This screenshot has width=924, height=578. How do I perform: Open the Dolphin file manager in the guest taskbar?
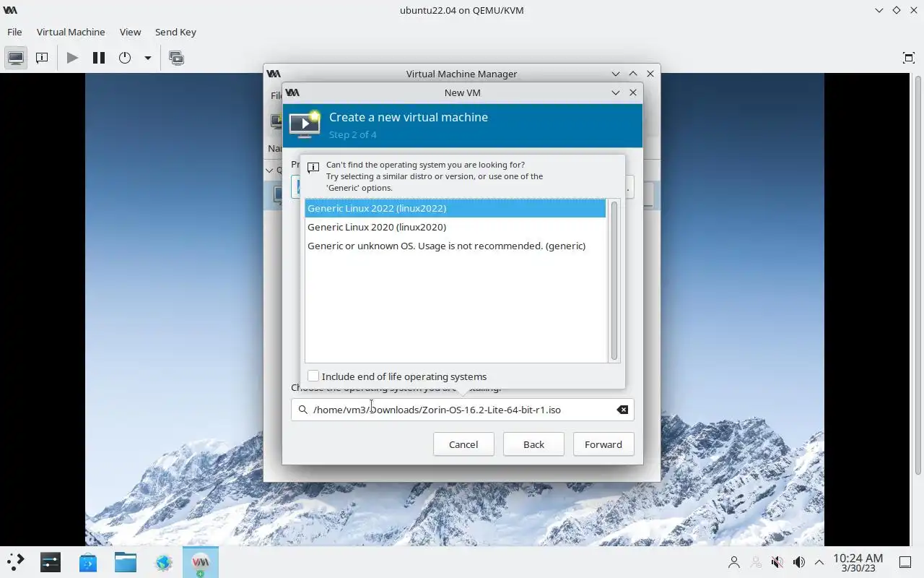[x=126, y=562]
